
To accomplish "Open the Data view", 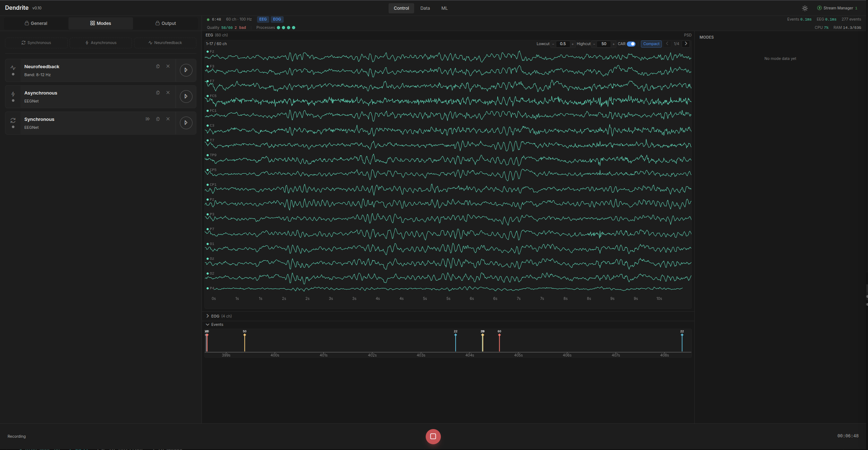I will (425, 8).
